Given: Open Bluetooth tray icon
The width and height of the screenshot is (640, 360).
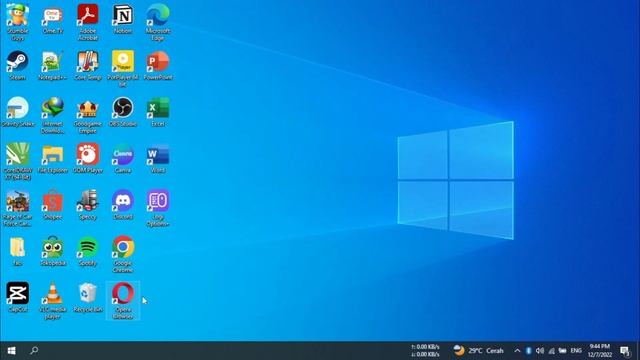Looking at the screenshot, I should [x=529, y=351].
